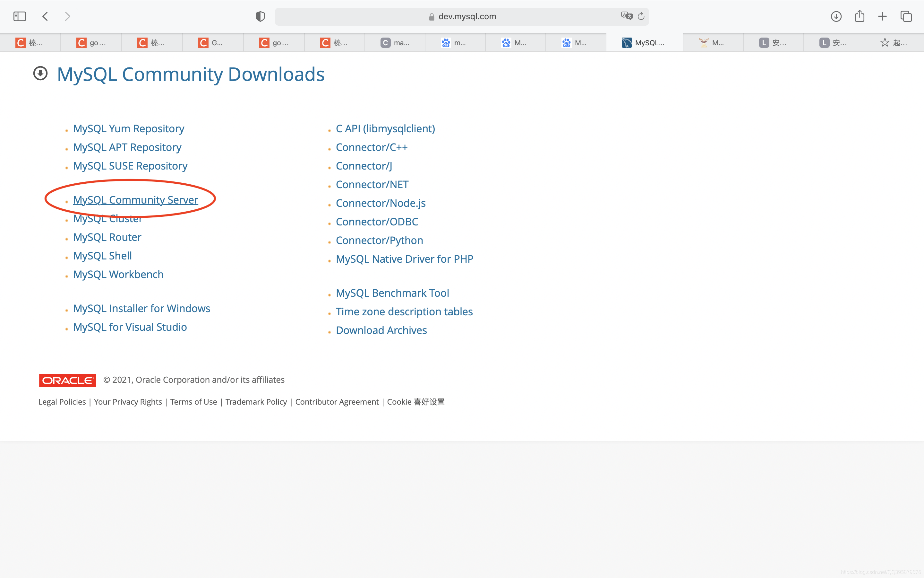Open MySQL Shell link

(x=102, y=256)
